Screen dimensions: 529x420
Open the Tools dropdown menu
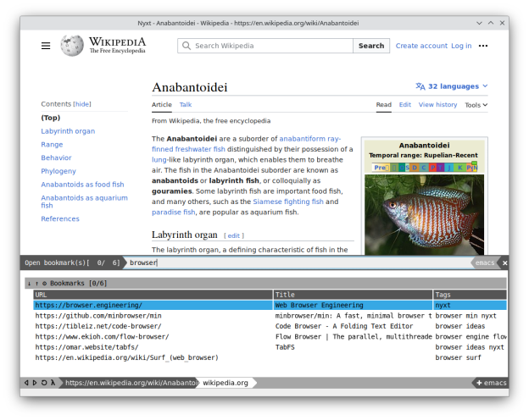pyautogui.click(x=476, y=105)
